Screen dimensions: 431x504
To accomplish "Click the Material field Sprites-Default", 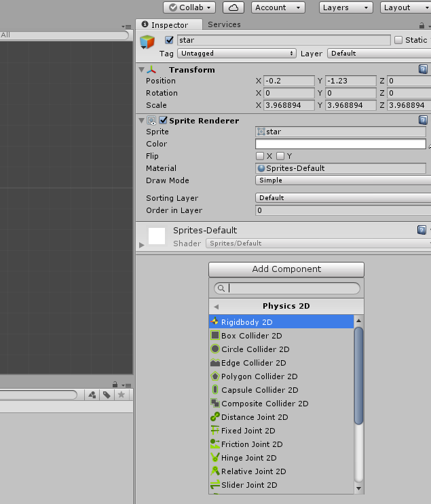I will click(x=341, y=168).
